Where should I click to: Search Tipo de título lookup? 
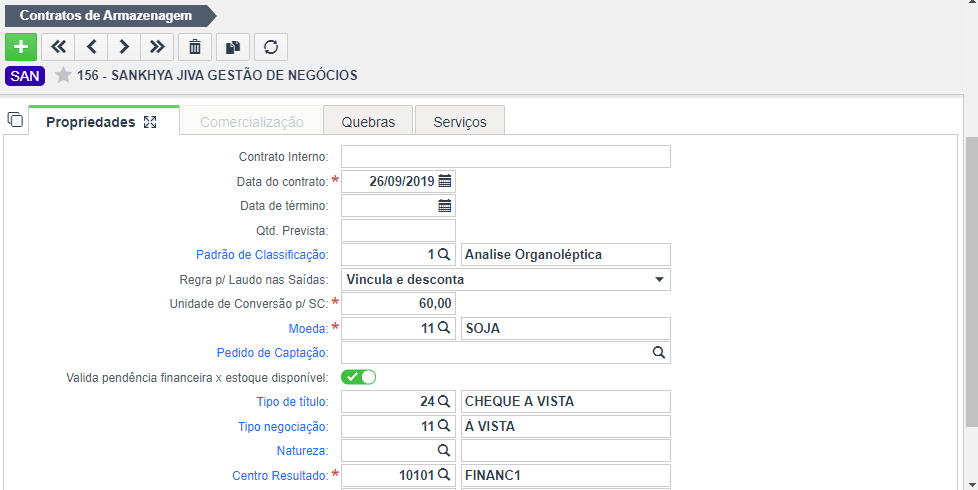point(443,401)
